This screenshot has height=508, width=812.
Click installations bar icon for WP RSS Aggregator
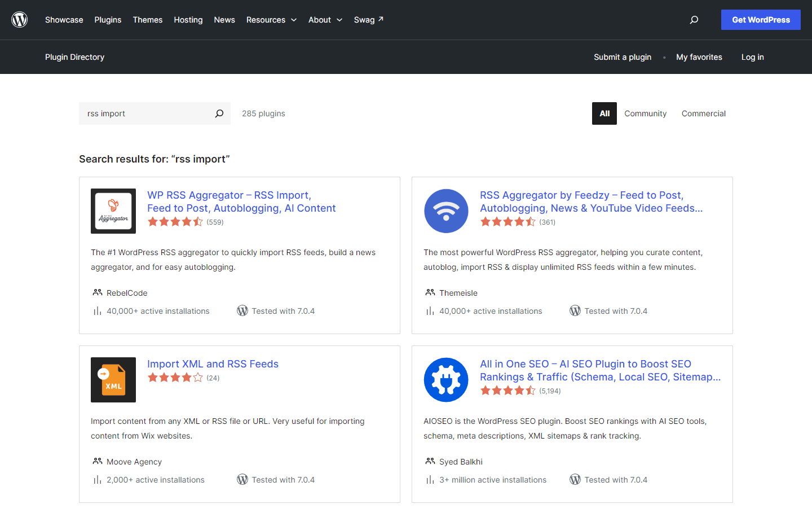(98, 311)
